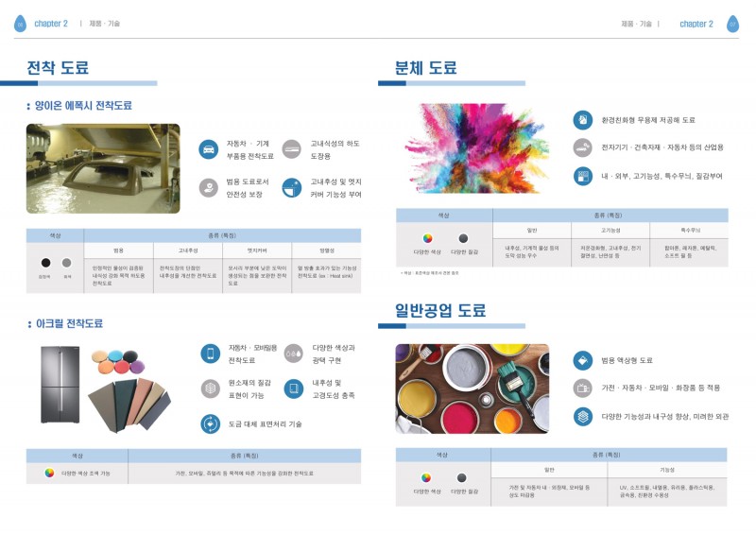This screenshot has width=756, height=535.
Task: Pick the dark 다양한 질감 swatch in the 일반공업 도료 table
Action: (x=462, y=477)
